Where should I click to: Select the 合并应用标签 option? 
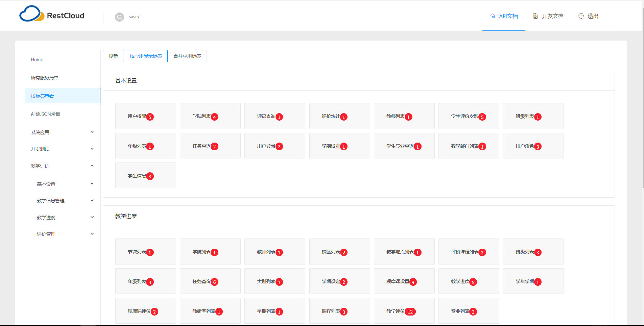tap(187, 56)
